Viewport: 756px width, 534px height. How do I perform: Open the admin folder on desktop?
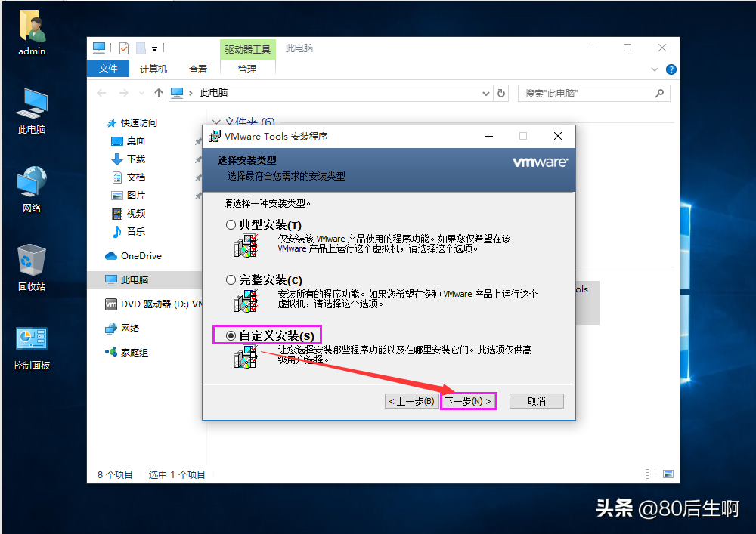(32, 32)
